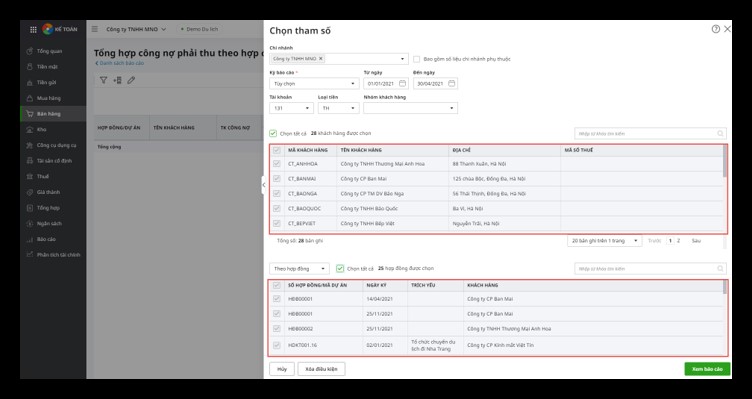Enable Bao gồm số liệu chi nhánh phụ thuộc
This screenshot has width=752, height=399.
(x=416, y=59)
